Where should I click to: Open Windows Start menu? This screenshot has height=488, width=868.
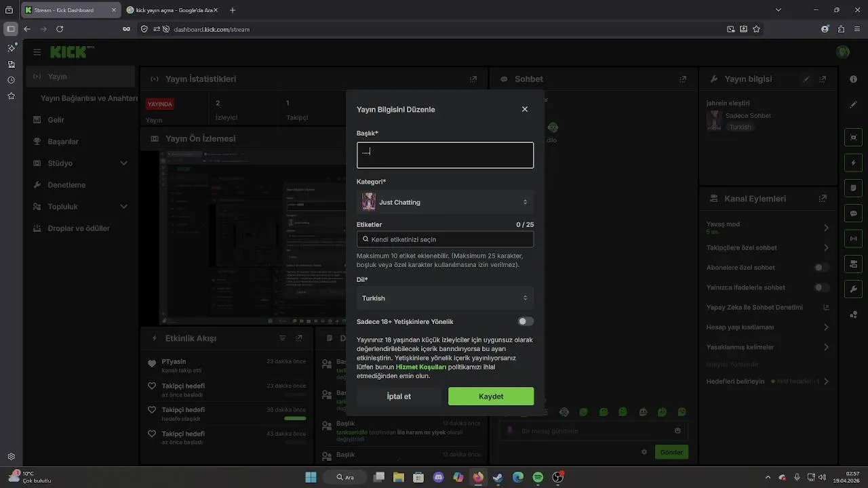(x=311, y=477)
